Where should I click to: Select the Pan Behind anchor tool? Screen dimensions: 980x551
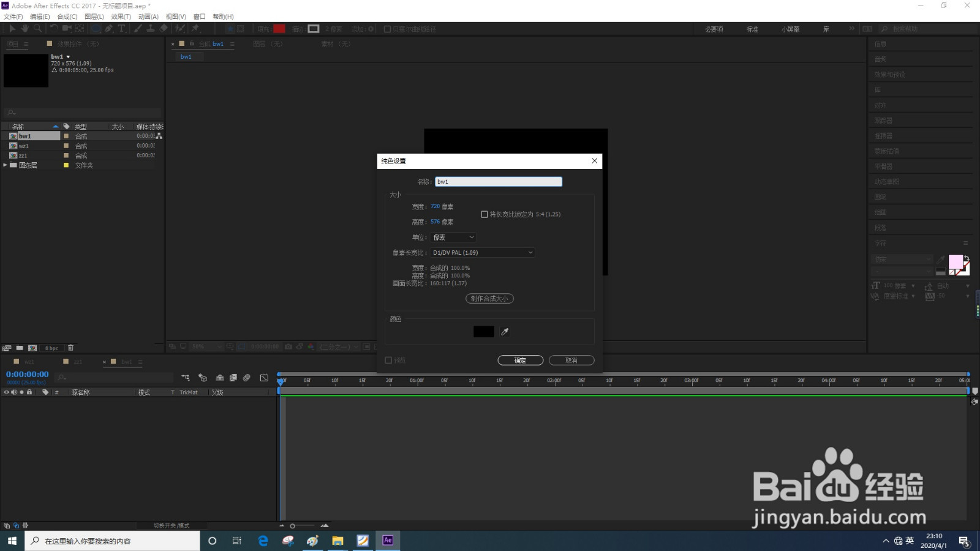coord(80,29)
